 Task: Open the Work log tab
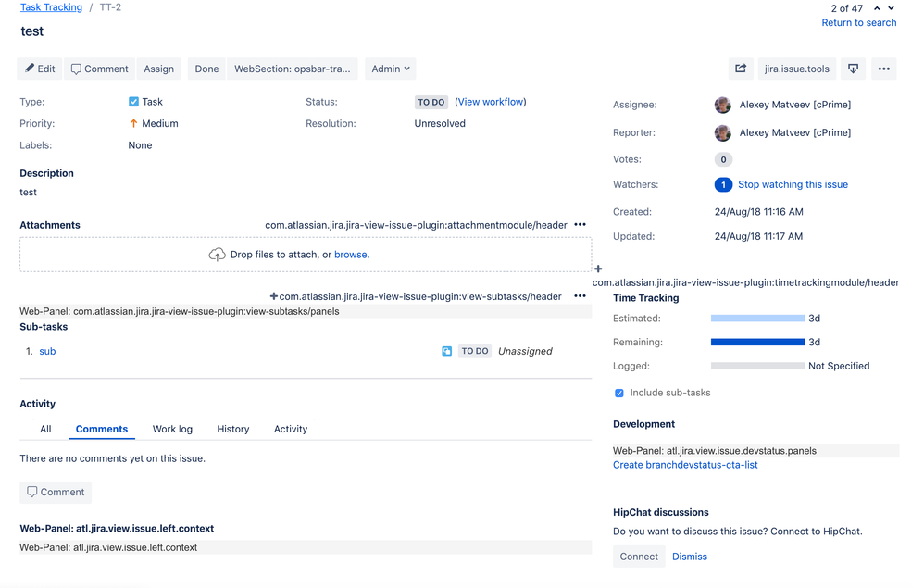172,429
